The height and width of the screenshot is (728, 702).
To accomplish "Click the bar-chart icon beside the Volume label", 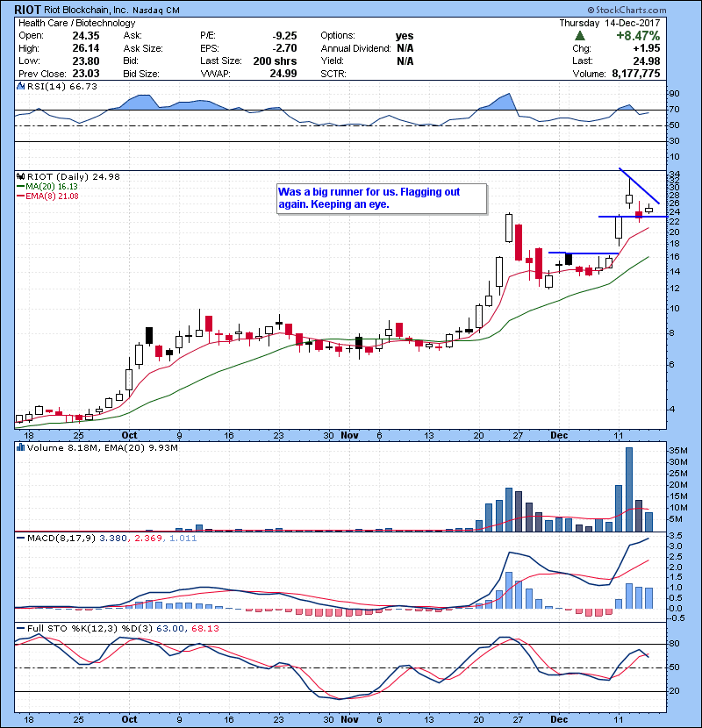I will [20, 447].
